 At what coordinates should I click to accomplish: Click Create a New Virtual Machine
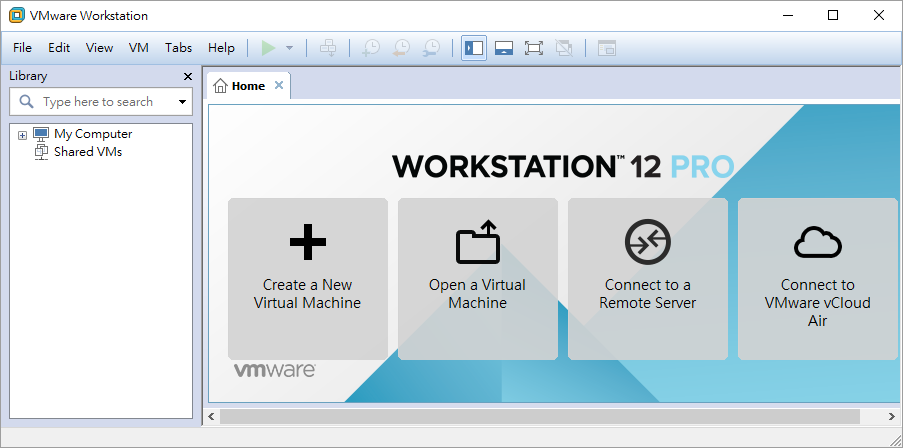(308, 279)
